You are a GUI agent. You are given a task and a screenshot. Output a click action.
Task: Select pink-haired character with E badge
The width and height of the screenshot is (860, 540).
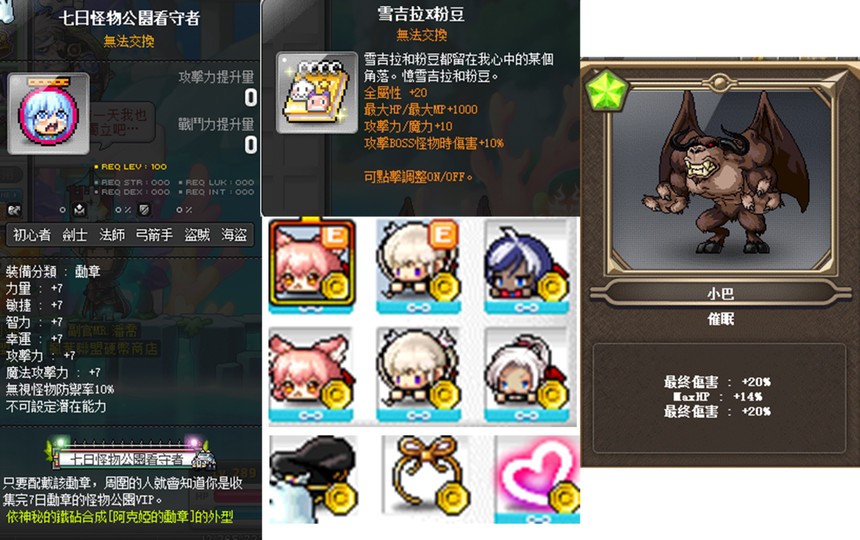click(312, 265)
